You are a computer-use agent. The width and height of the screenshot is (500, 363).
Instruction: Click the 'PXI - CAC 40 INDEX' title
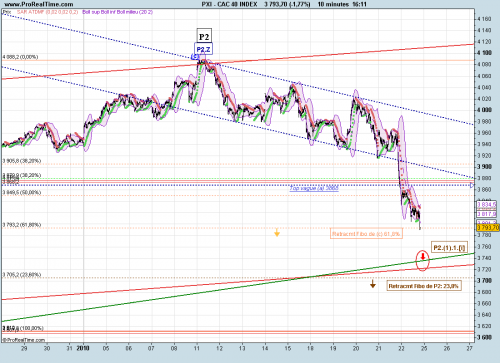click(x=230, y=4)
